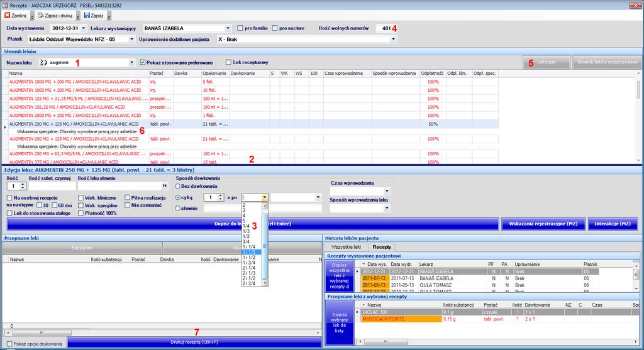
Task: Click Dopisz wszystkie leki z wybranej recepty
Action: pyautogui.click(x=339, y=276)
